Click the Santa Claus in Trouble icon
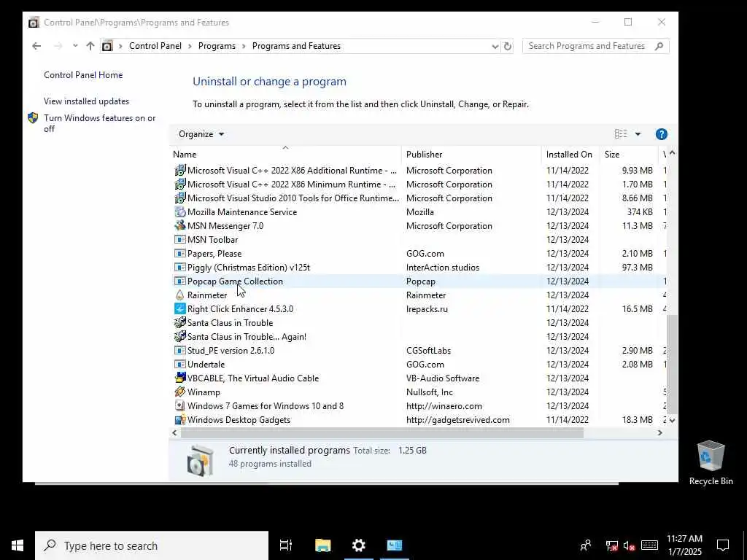747x560 pixels. tap(179, 323)
